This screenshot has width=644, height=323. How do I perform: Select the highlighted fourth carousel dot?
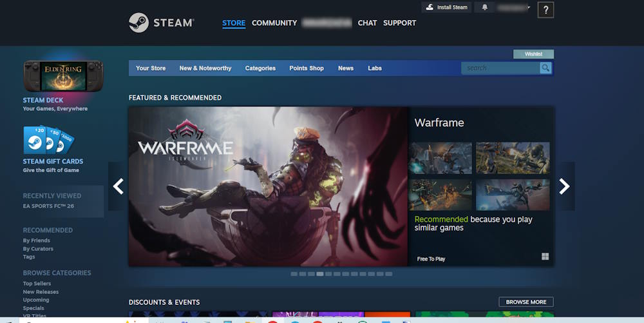coord(320,274)
